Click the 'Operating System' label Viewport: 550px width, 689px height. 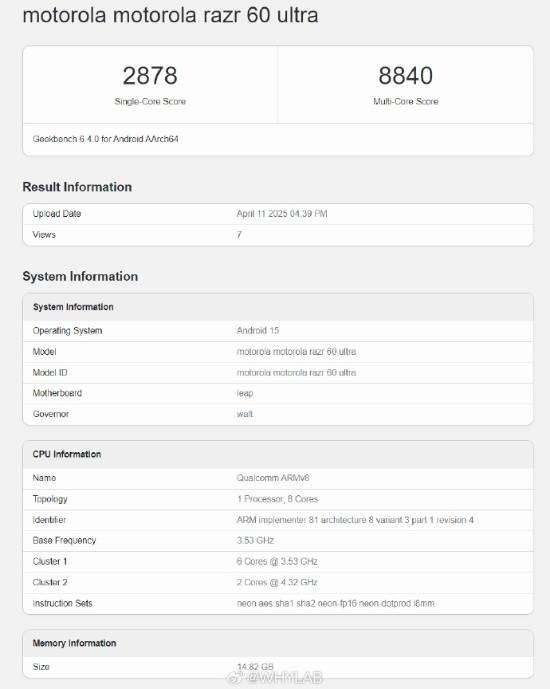click(67, 330)
